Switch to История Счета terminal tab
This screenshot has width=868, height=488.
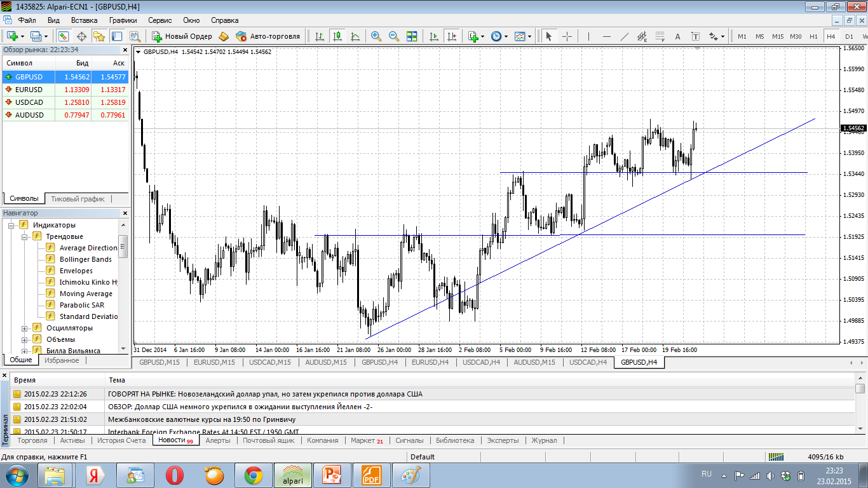tap(121, 440)
